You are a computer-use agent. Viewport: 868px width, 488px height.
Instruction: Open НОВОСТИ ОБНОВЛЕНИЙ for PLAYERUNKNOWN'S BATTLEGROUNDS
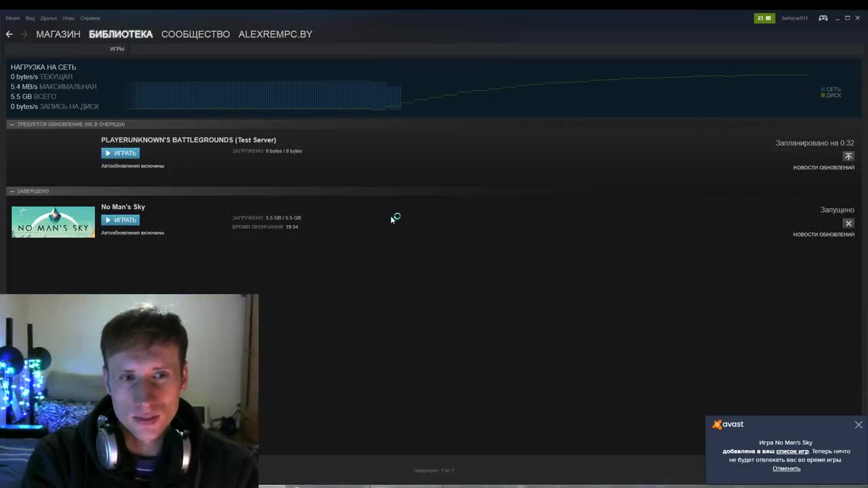tap(824, 167)
